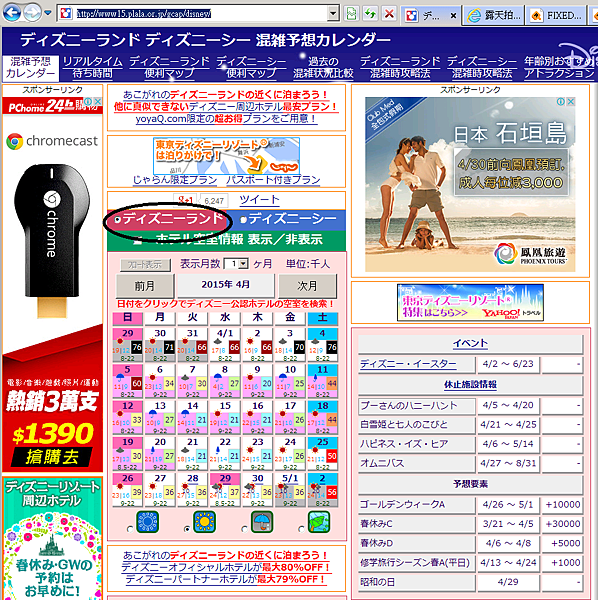Select the yellow sun weather icon
The width and height of the screenshot is (598, 600).
coord(204,522)
